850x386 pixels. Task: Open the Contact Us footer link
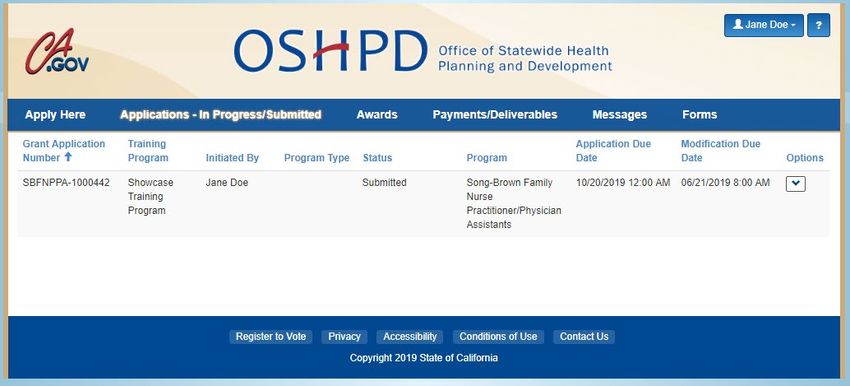tap(584, 337)
